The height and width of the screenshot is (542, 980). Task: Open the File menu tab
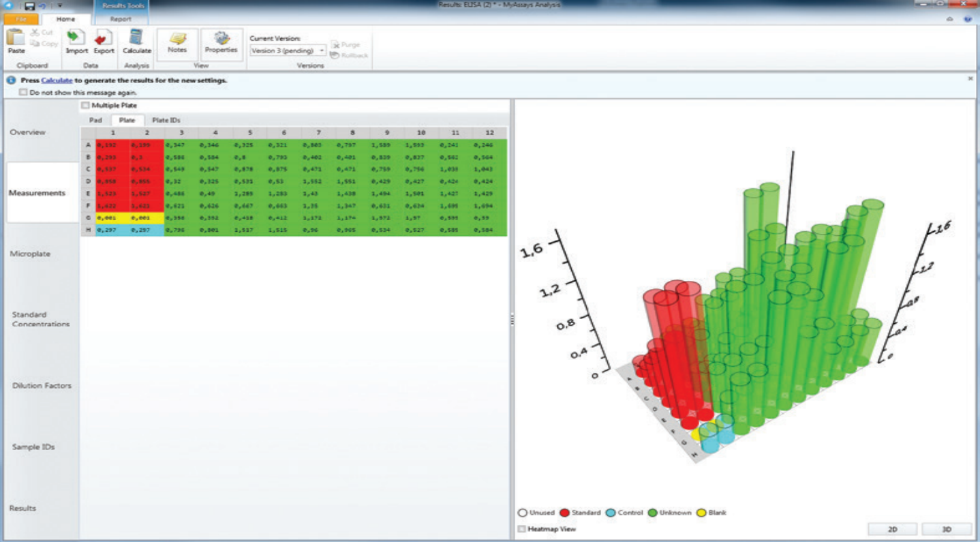pos(21,19)
